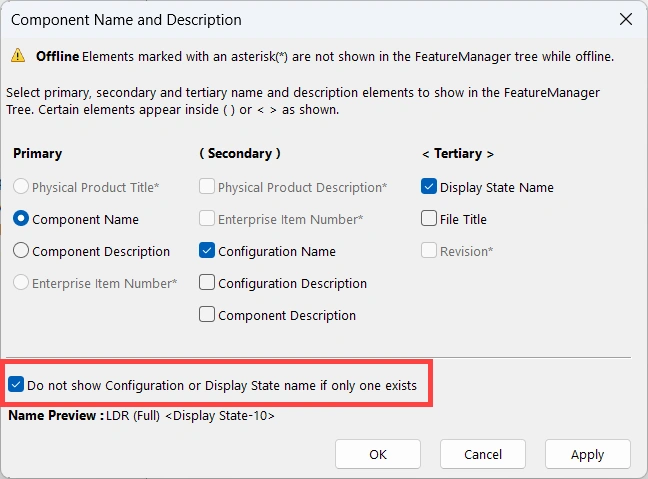This screenshot has height=479, width=648.
Task: Enable the File Title checkbox
Action: pos(429,219)
